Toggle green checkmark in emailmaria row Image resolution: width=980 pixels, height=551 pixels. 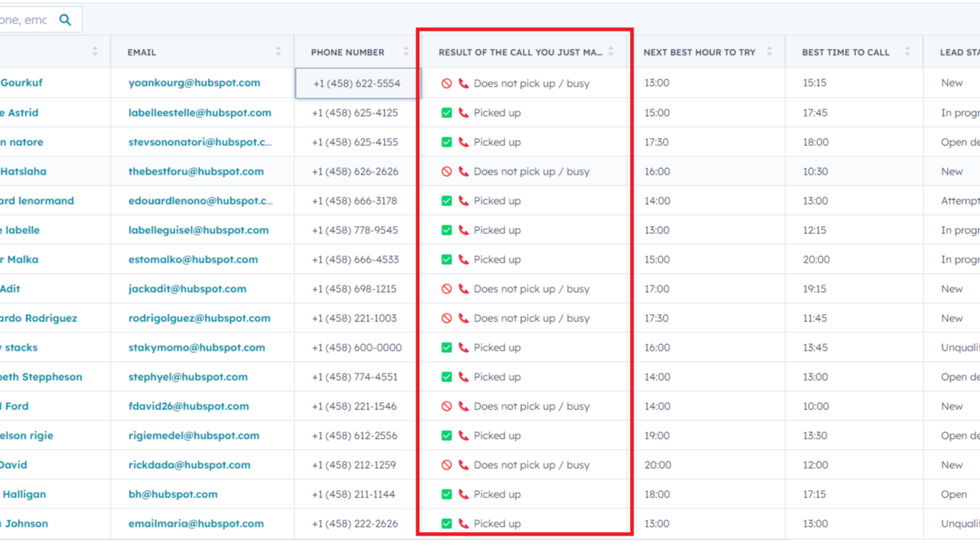click(x=446, y=524)
